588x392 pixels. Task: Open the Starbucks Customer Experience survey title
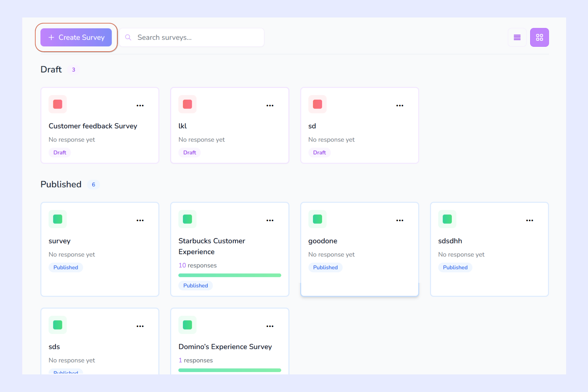[x=212, y=246]
